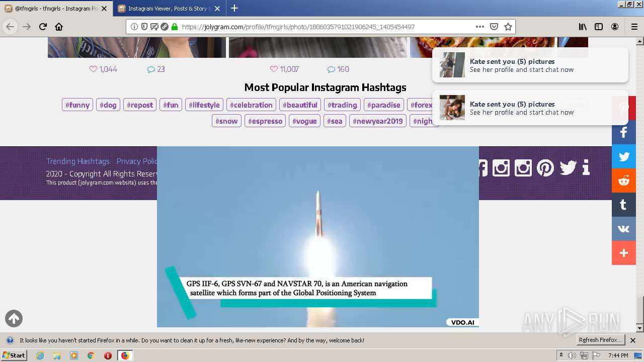The width and height of the screenshot is (644, 362).
Task: Open footer Twitter bird icon
Action: 568,167
